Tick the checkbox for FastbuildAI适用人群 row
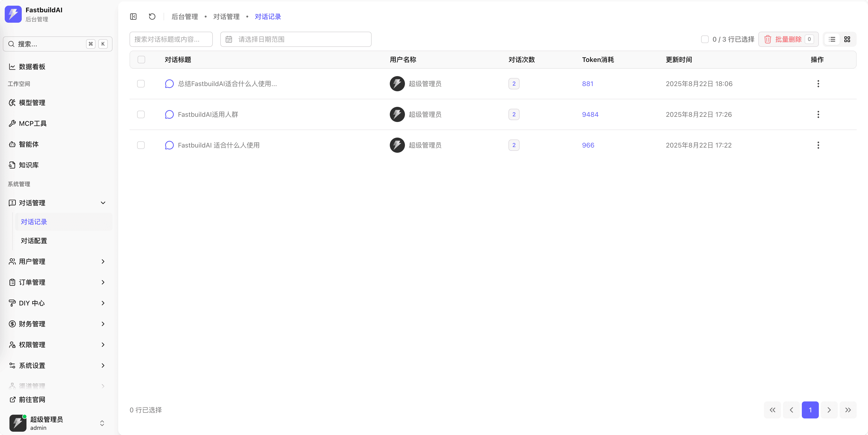Viewport: 868px width, 435px height. point(141,115)
